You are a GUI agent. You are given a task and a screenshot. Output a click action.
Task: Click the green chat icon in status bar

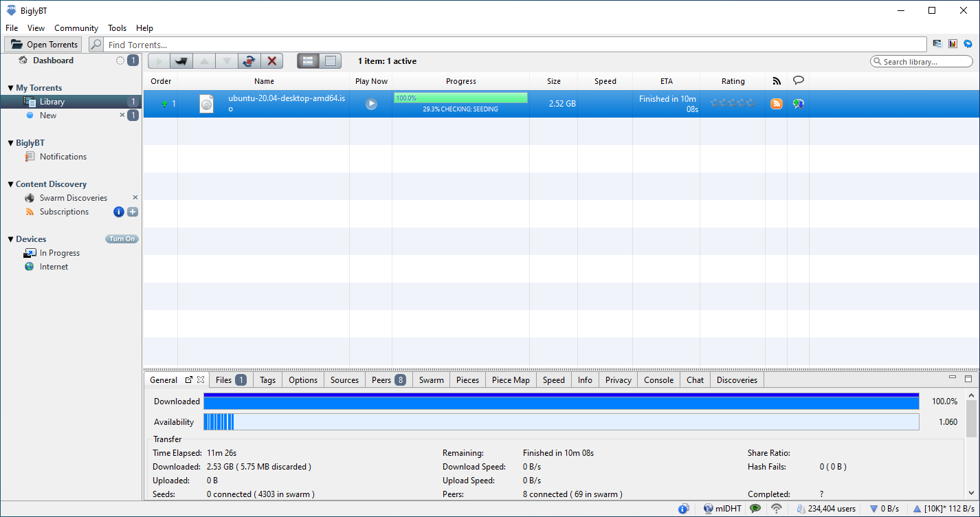pyautogui.click(x=755, y=509)
